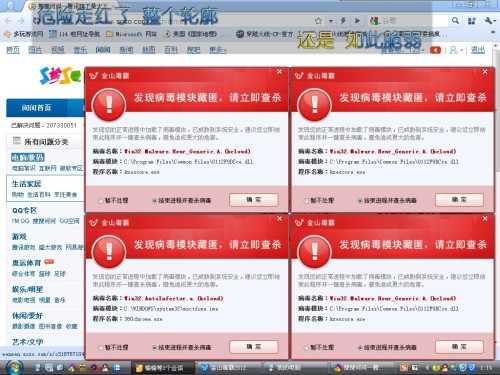Click the magnifier search icon

point(455,21)
